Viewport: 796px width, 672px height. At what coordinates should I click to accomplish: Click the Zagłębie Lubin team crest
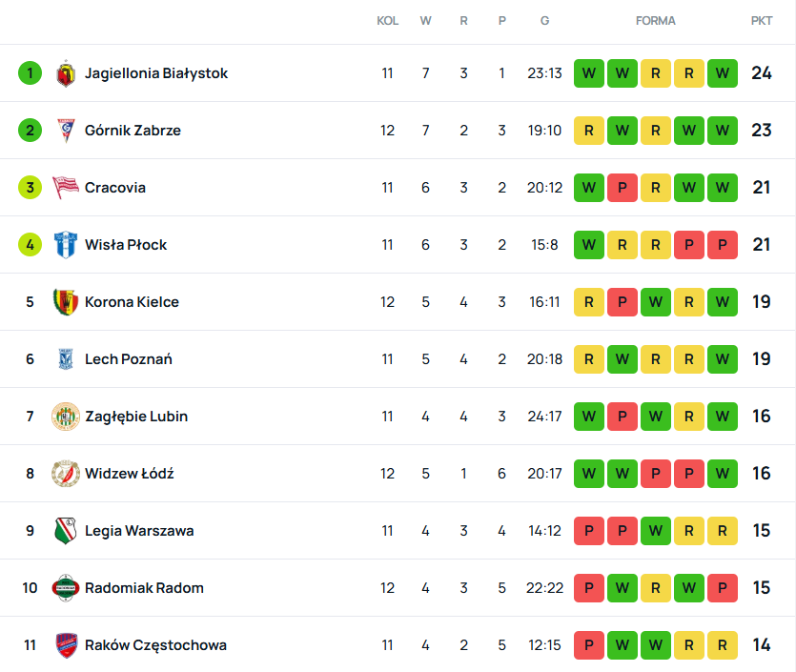(65, 417)
